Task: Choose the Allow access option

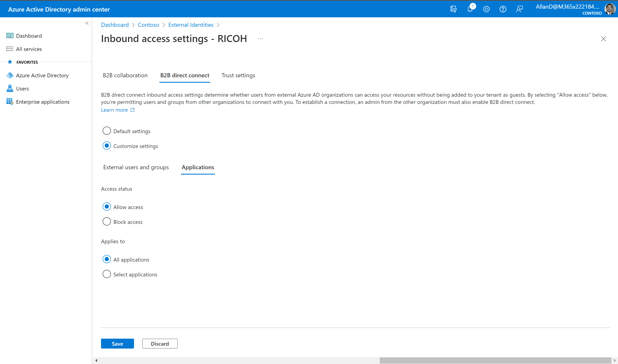Action: pos(107,207)
